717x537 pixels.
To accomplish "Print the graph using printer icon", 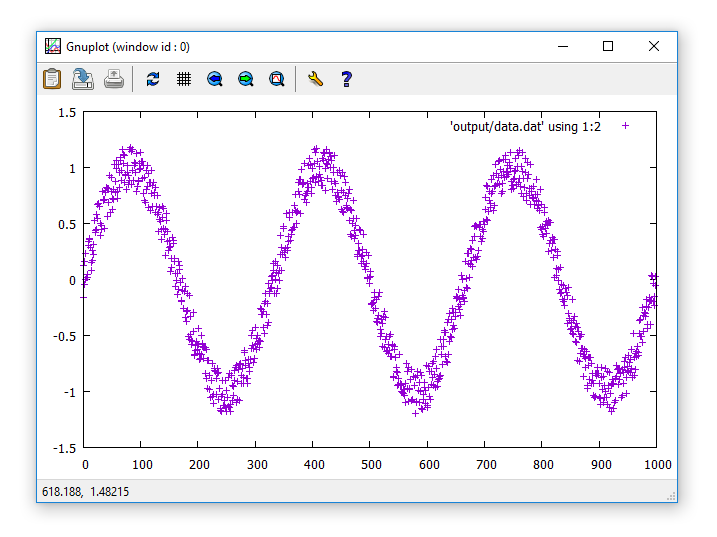I will tap(114, 78).
